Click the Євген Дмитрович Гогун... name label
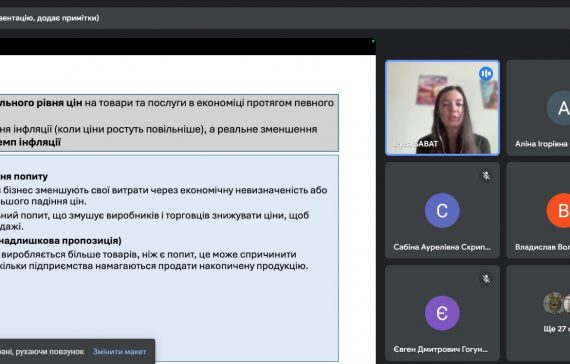 tap(441, 349)
